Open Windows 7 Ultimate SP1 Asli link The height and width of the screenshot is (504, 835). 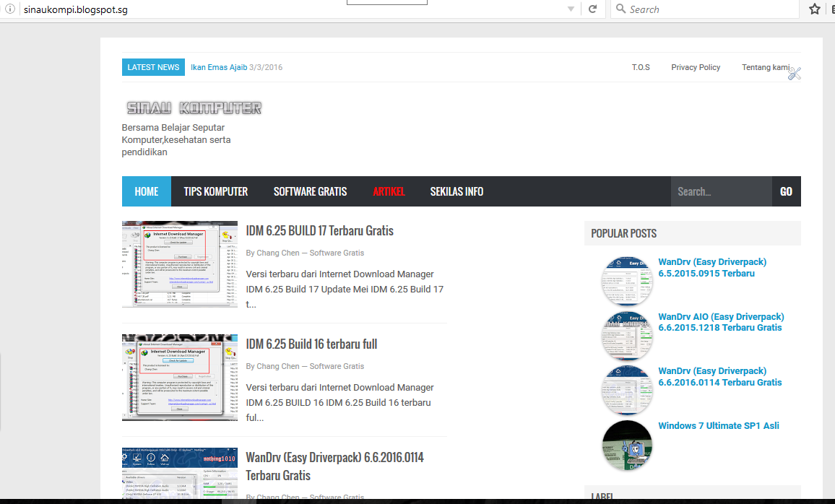[x=719, y=426]
